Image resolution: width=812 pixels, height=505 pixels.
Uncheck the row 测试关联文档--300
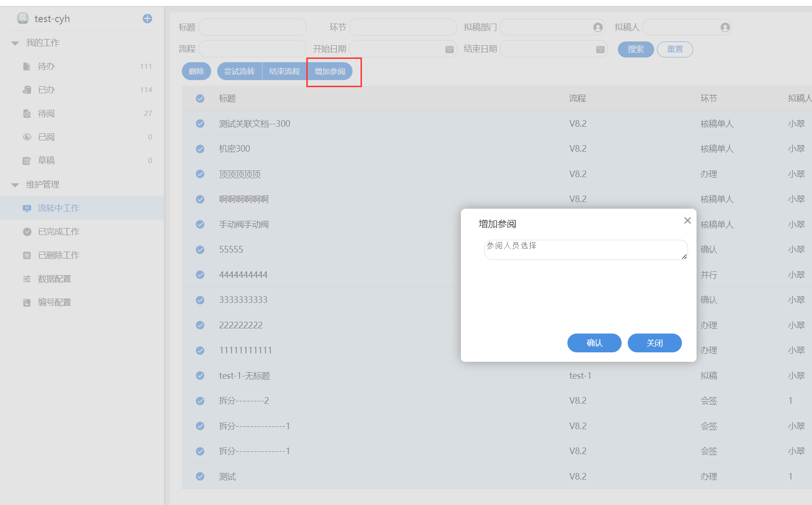200,123
